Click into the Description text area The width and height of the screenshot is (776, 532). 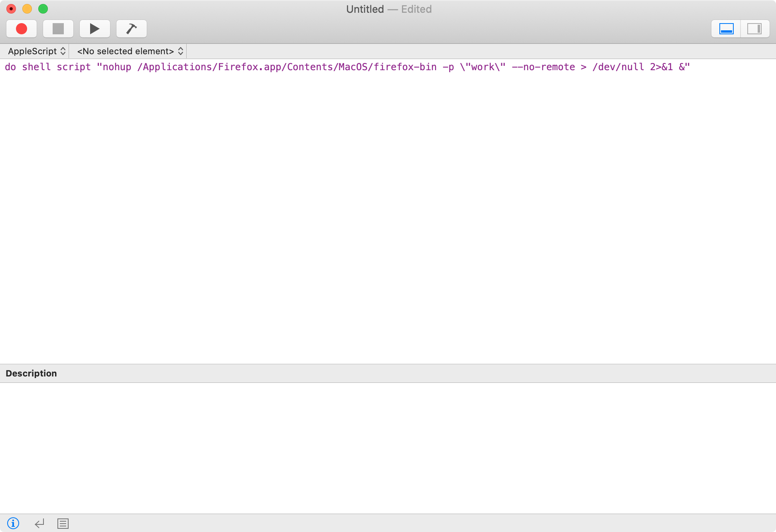click(x=388, y=448)
